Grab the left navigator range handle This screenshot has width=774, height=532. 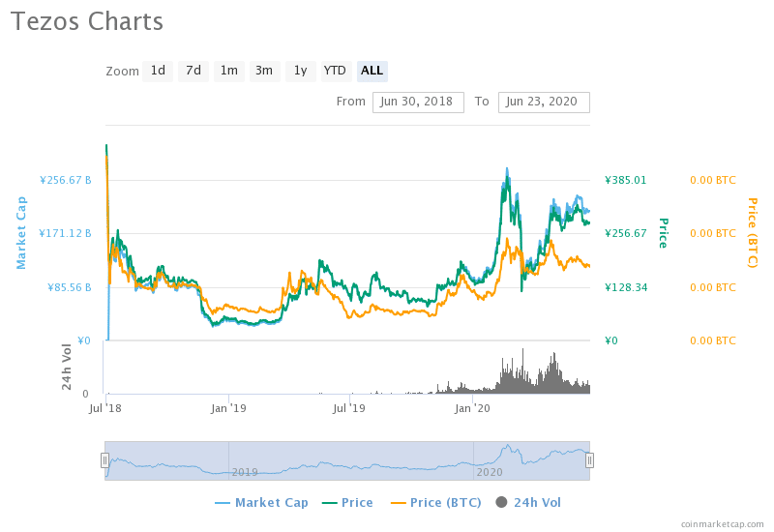pyautogui.click(x=104, y=460)
